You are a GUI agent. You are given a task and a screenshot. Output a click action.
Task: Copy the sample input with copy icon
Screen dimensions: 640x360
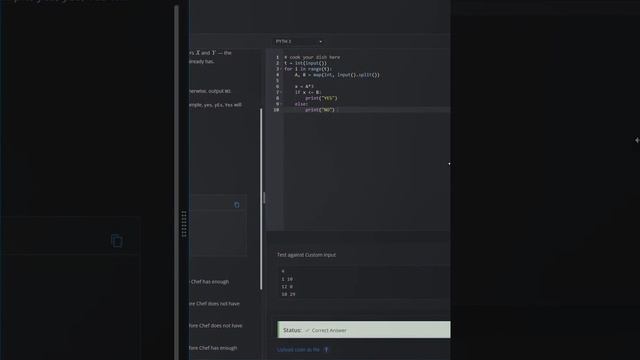click(x=237, y=205)
